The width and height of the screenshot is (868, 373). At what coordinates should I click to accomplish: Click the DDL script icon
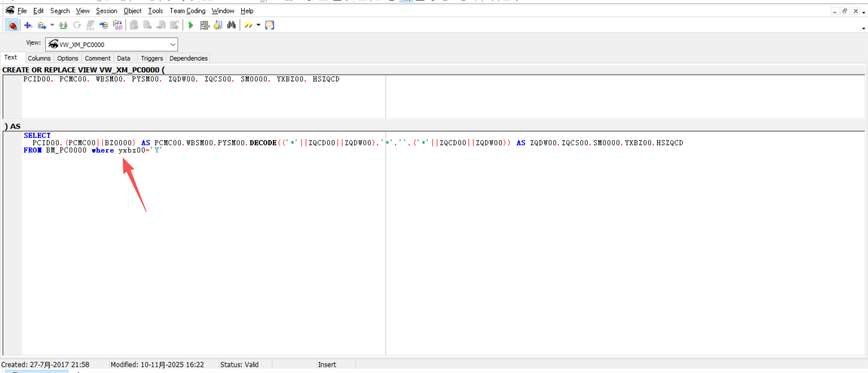[x=118, y=25]
